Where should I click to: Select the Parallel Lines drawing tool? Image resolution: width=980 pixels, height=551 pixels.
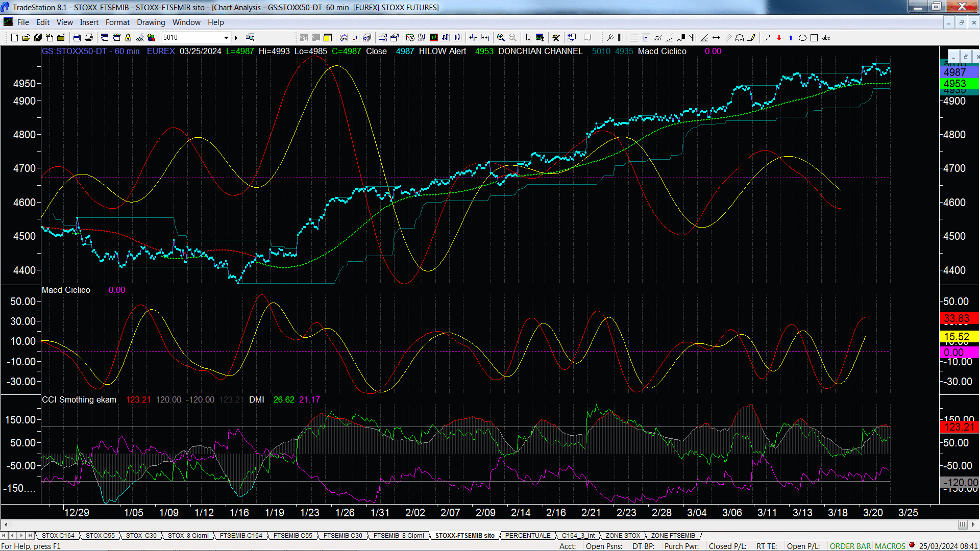click(x=728, y=38)
